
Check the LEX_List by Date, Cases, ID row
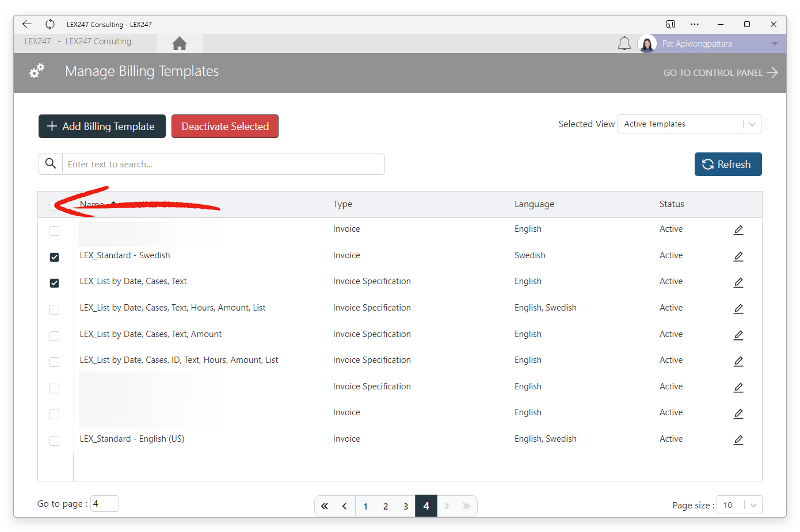[x=55, y=362]
